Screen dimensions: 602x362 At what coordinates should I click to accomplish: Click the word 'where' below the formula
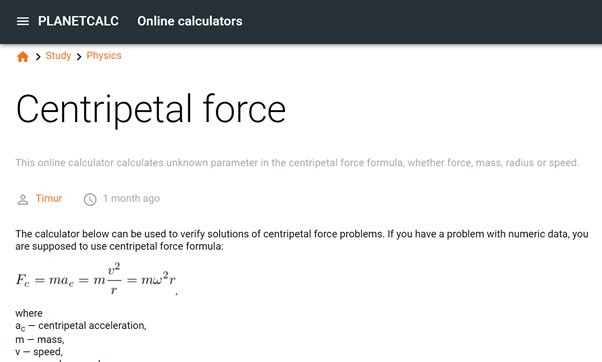click(29, 313)
